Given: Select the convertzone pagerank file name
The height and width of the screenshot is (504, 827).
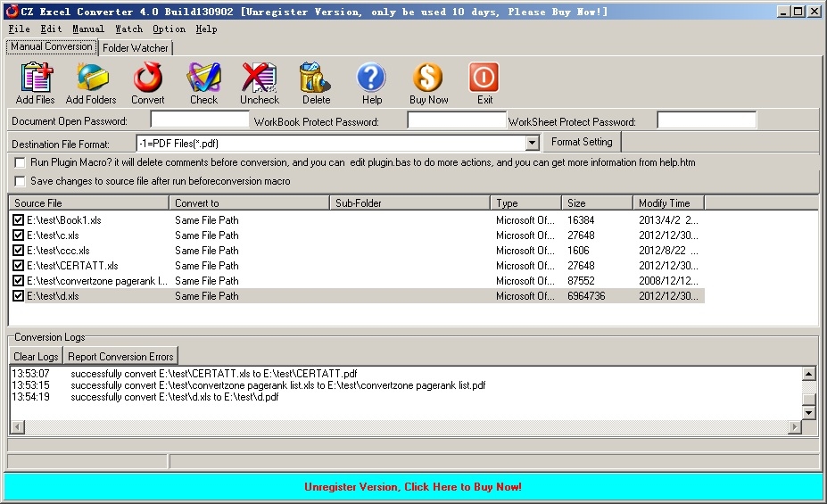Looking at the screenshot, I should 97,280.
